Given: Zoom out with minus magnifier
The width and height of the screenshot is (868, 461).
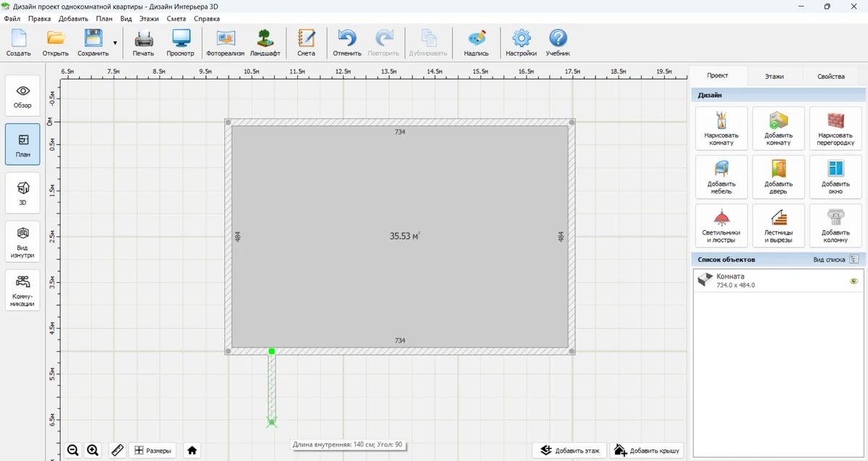Looking at the screenshot, I should (73, 450).
